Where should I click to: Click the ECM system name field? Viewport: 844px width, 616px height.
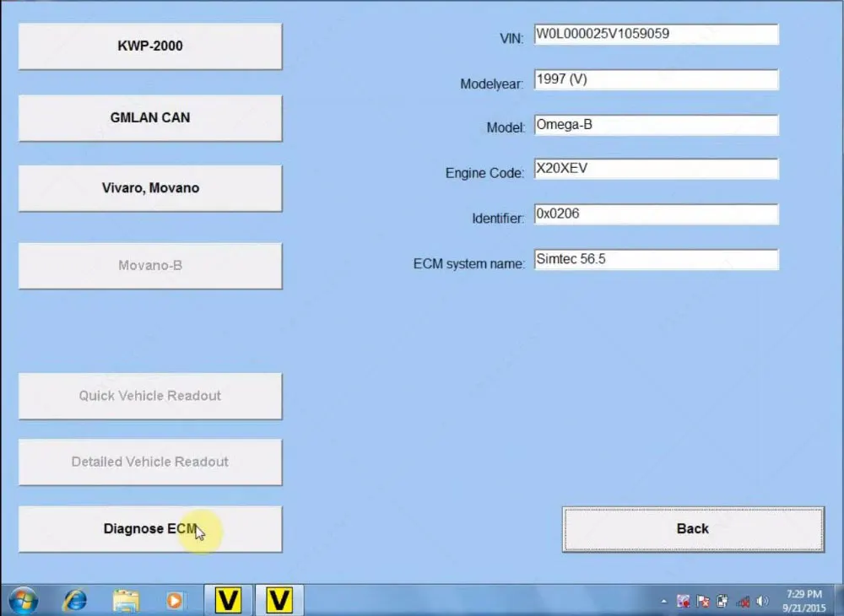pos(656,259)
